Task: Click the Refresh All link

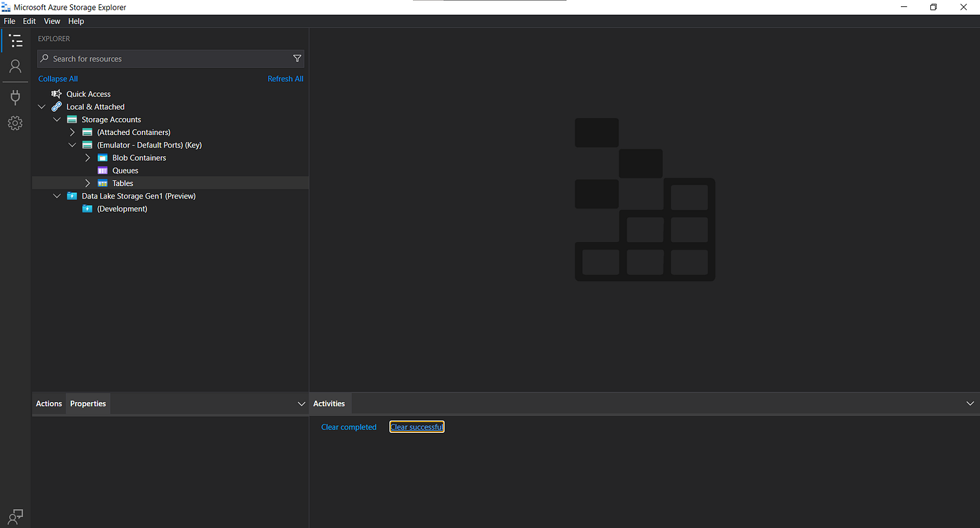Action: 286,79
